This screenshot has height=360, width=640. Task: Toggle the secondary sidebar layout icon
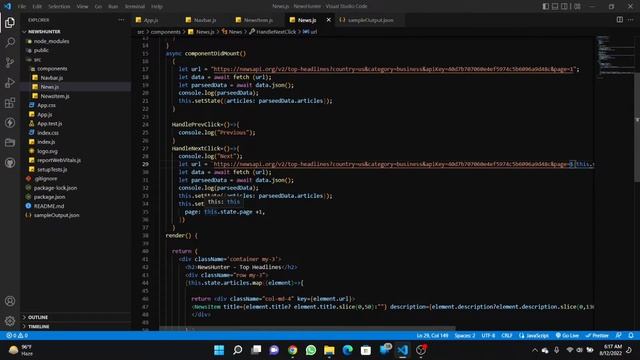click(564, 6)
